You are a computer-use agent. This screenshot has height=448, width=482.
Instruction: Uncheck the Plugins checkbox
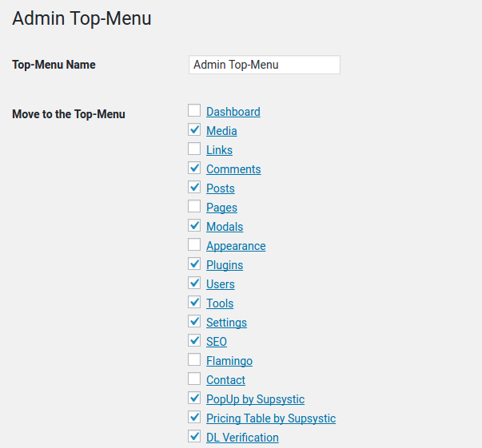click(194, 264)
